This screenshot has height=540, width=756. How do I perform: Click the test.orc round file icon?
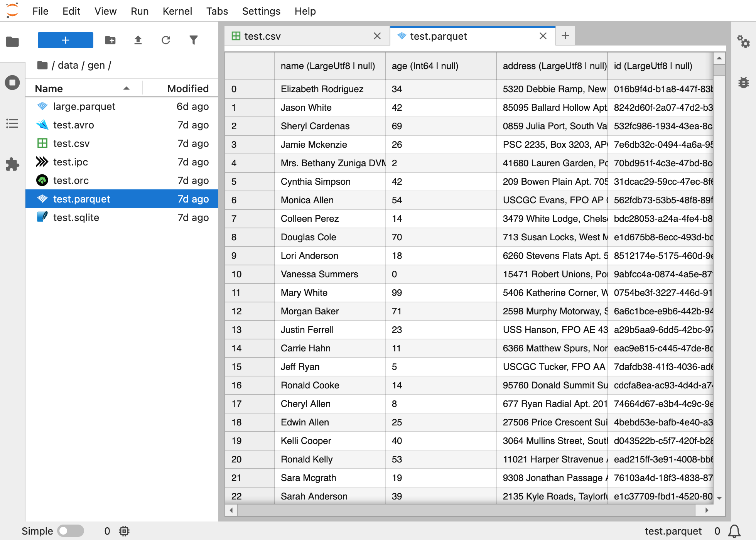[x=42, y=180]
